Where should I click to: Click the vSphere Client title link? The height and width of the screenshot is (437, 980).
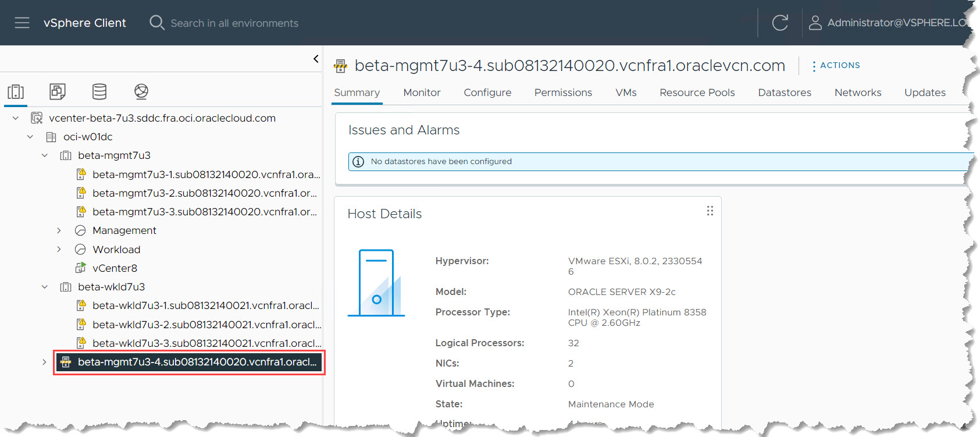coord(85,23)
